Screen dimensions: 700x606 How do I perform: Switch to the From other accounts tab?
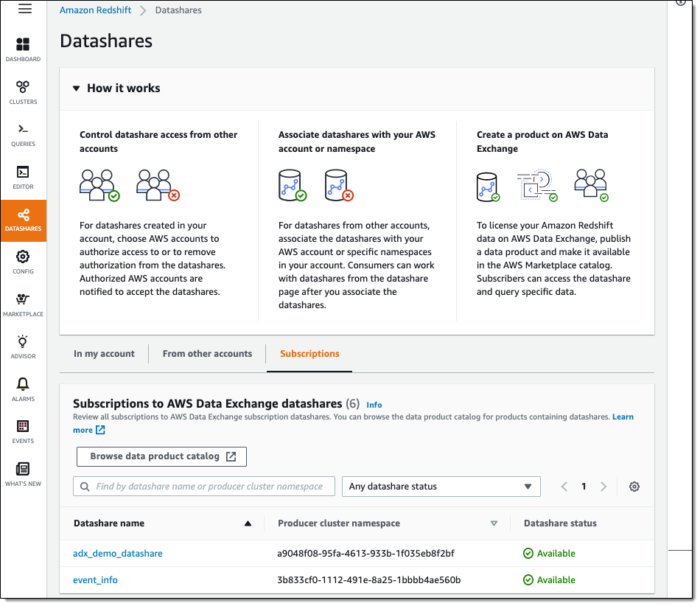pyautogui.click(x=207, y=354)
